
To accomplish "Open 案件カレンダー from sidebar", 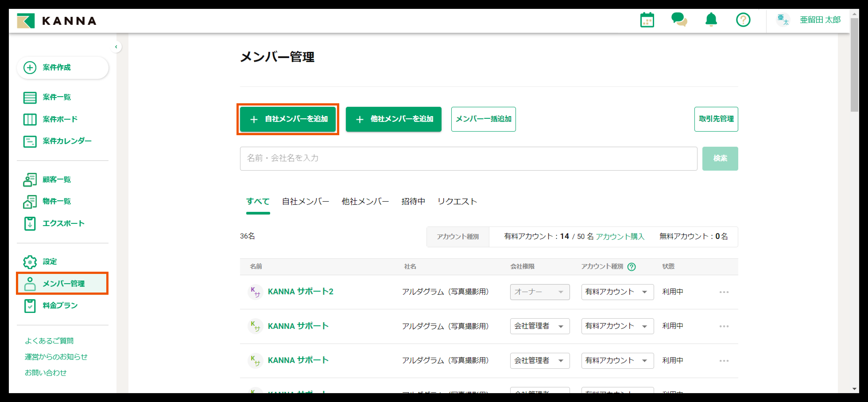I will 67,141.
